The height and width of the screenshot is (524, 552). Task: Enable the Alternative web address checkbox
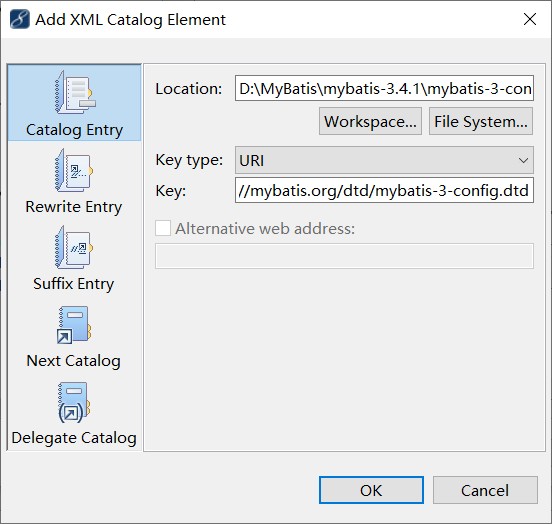tap(163, 228)
